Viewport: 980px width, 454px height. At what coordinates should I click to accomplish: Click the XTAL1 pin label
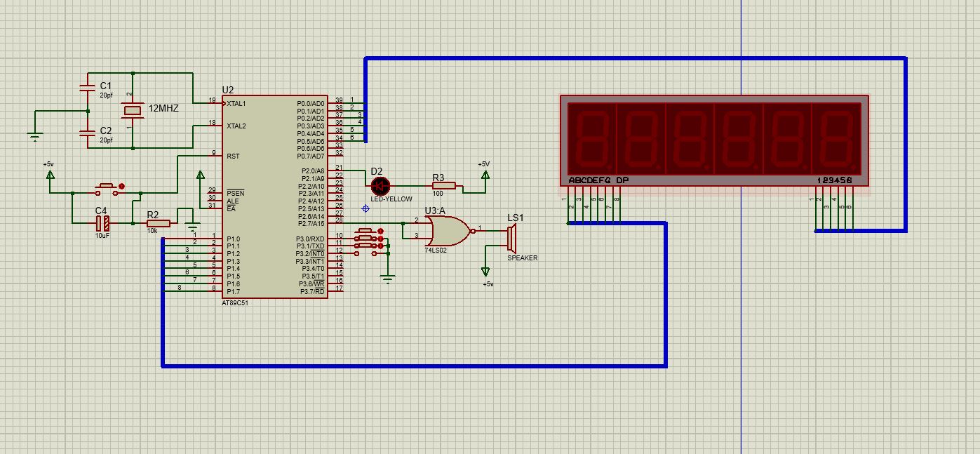click(x=236, y=103)
